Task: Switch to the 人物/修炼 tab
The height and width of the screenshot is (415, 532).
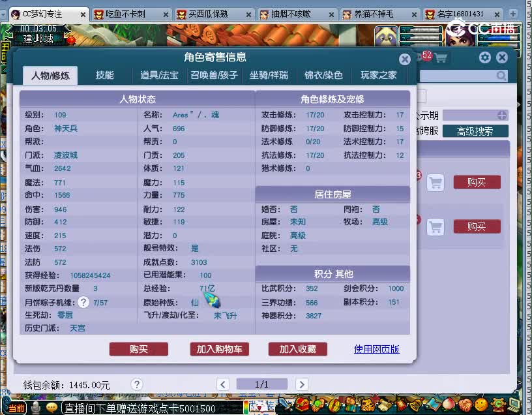Action: click(50, 75)
